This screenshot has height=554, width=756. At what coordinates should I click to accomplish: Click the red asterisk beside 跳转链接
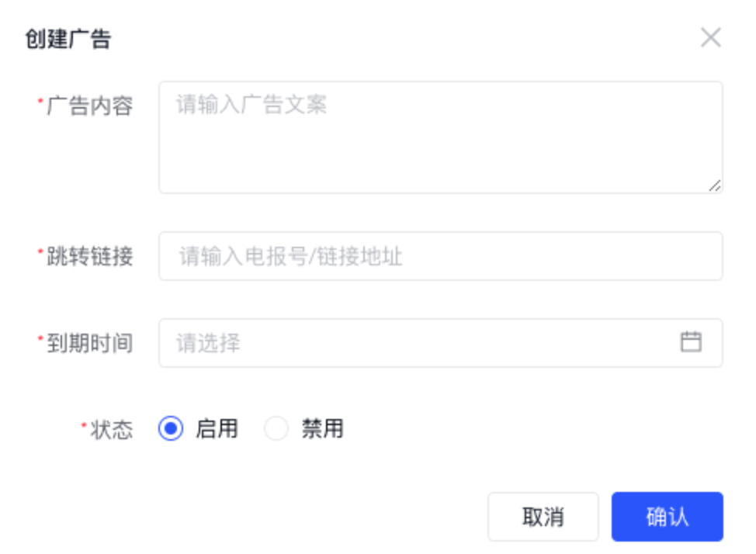[x=40, y=252]
